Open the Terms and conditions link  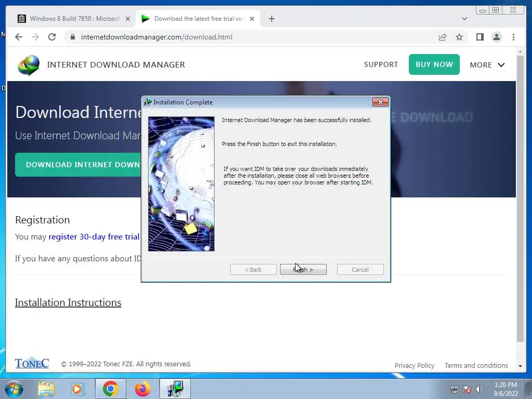(x=476, y=365)
